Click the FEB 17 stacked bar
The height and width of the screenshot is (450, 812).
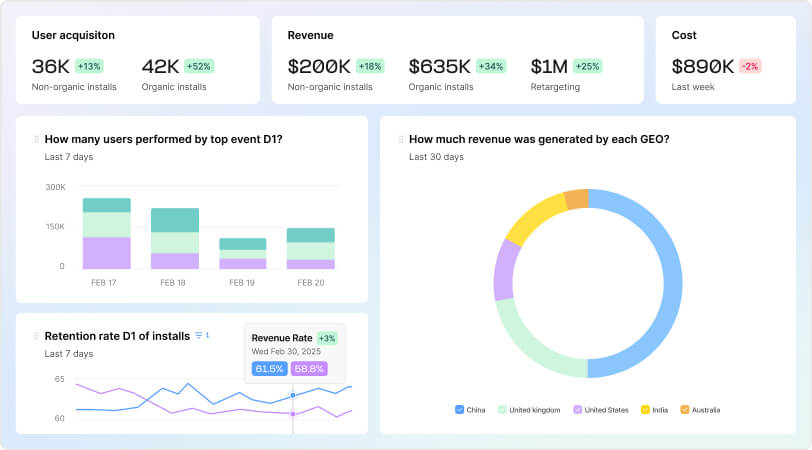coord(107,234)
